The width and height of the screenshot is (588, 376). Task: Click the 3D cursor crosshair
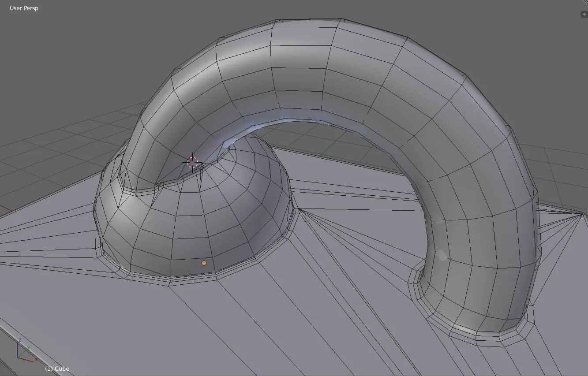[x=193, y=162]
